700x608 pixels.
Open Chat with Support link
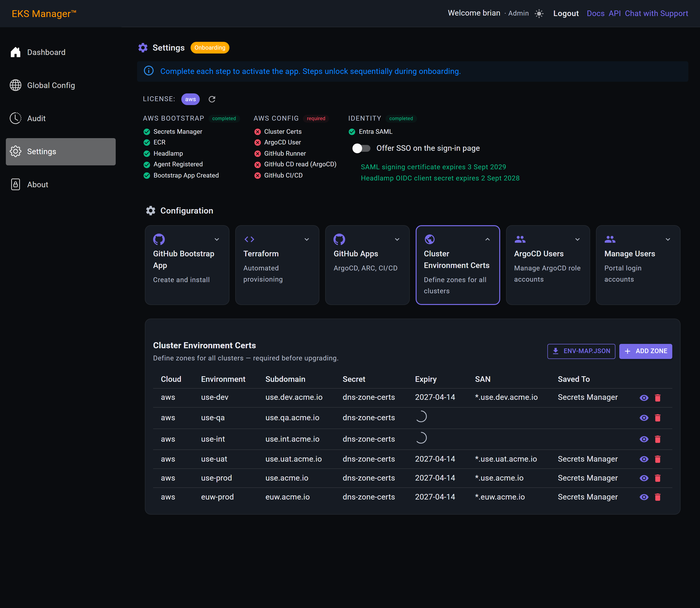click(656, 14)
